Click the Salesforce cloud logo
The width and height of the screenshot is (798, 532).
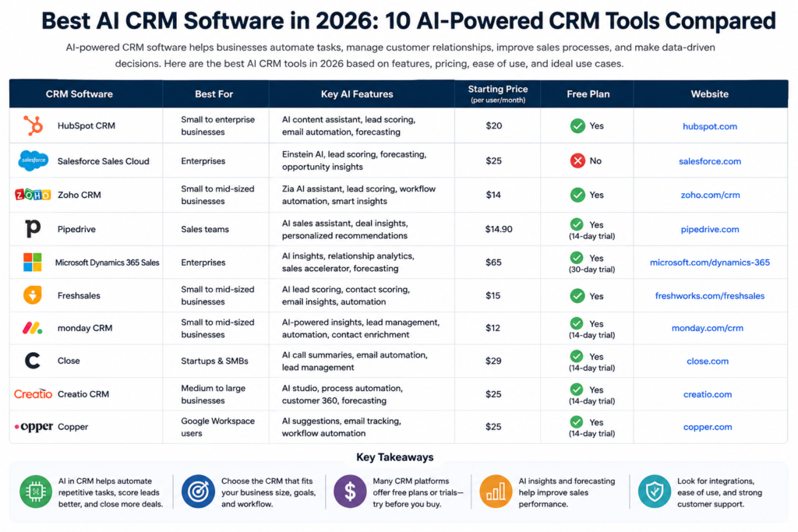[x=33, y=160]
